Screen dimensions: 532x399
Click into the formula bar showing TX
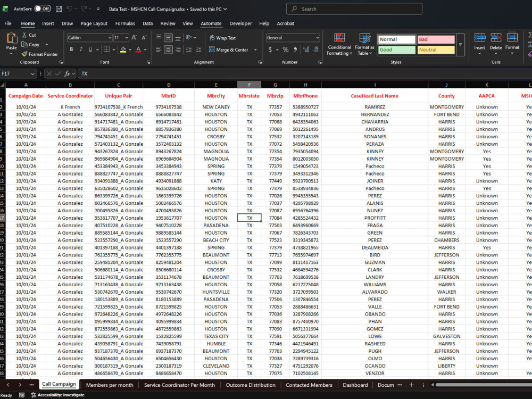pyautogui.click(x=305, y=73)
